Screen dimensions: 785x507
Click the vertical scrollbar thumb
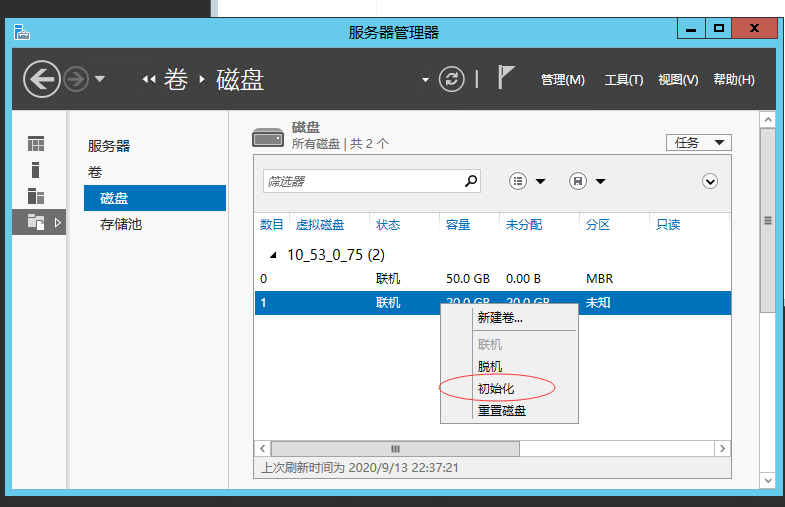(767, 221)
